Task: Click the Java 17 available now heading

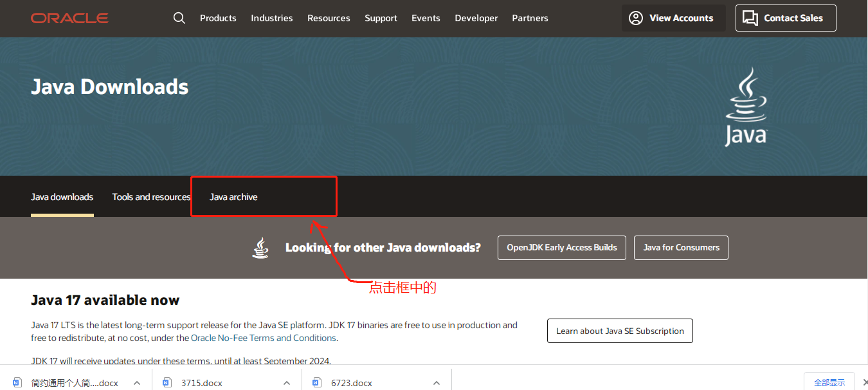Action: [x=105, y=300]
